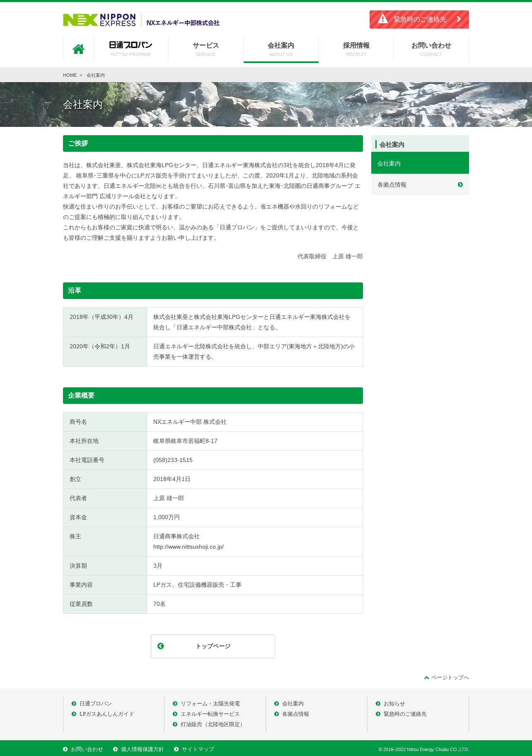Open 各拠点情報 in the sidebar menu
This screenshot has width=532, height=756.
click(420, 185)
